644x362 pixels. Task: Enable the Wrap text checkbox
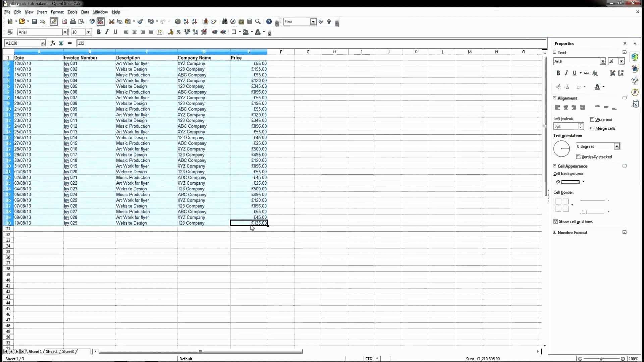click(592, 120)
